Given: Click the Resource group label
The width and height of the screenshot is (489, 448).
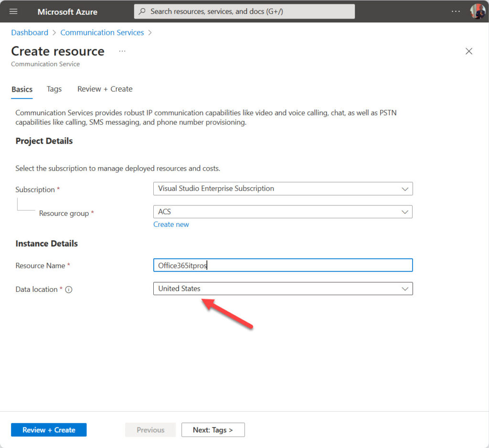Looking at the screenshot, I should (64, 213).
